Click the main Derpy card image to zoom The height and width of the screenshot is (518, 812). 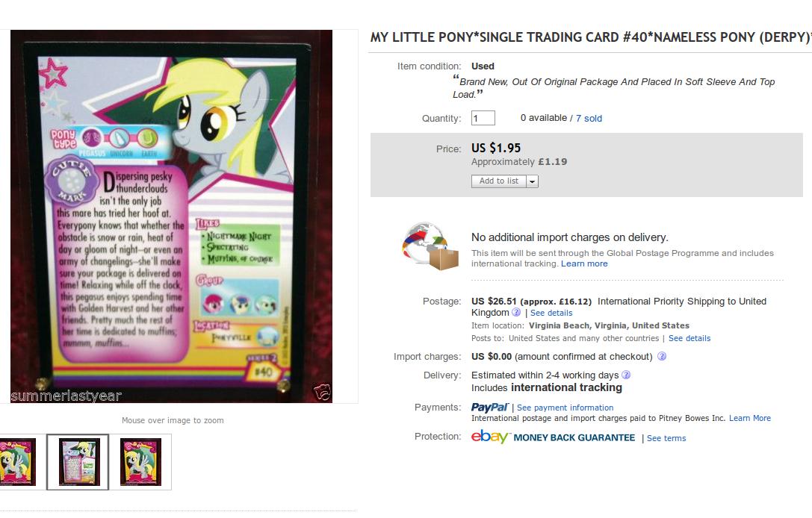(171, 216)
